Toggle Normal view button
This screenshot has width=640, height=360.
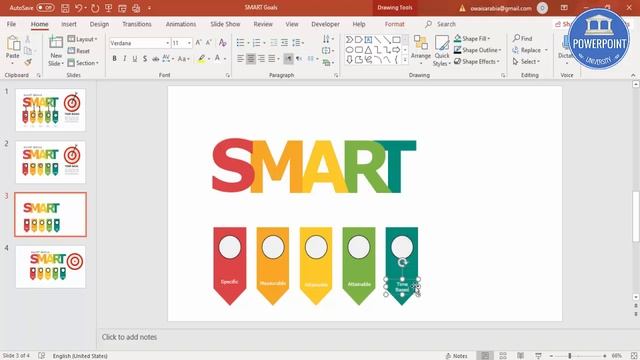point(485,356)
